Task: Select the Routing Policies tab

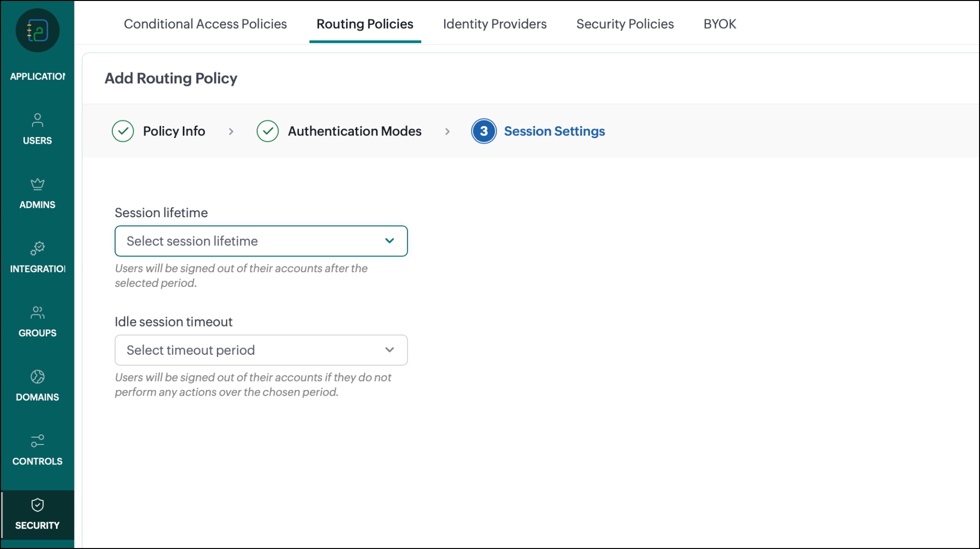Action: (x=365, y=24)
